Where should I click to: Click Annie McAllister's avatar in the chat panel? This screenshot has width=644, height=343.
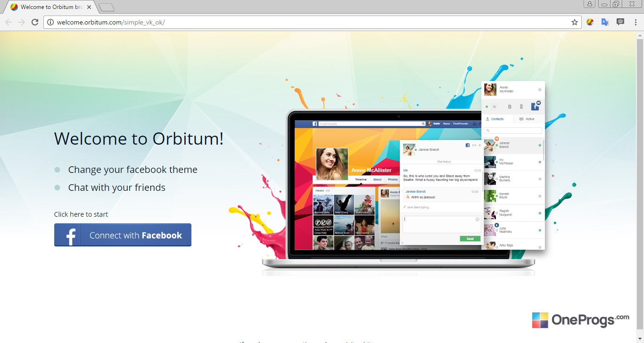tap(490, 90)
